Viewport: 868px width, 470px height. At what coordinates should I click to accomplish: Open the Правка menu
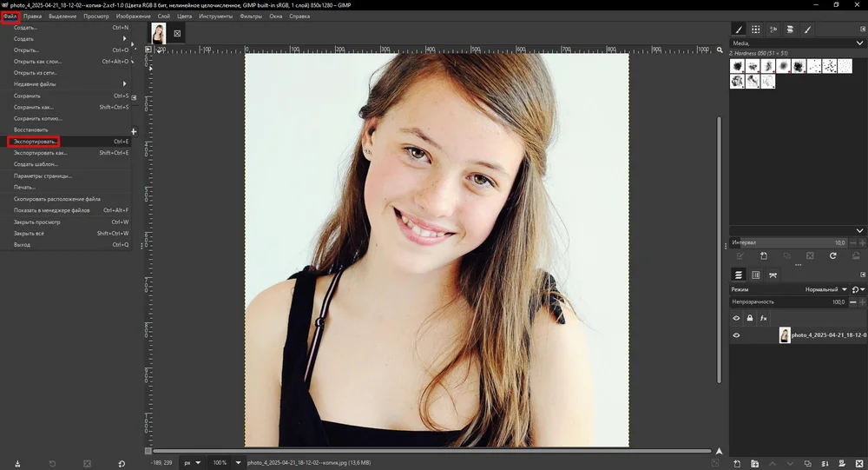coord(33,17)
